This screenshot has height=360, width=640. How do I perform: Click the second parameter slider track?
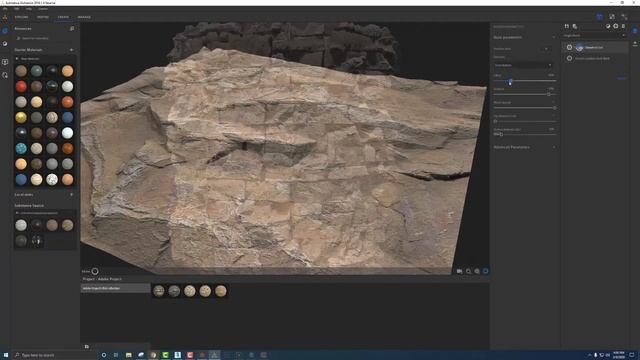coord(525,94)
